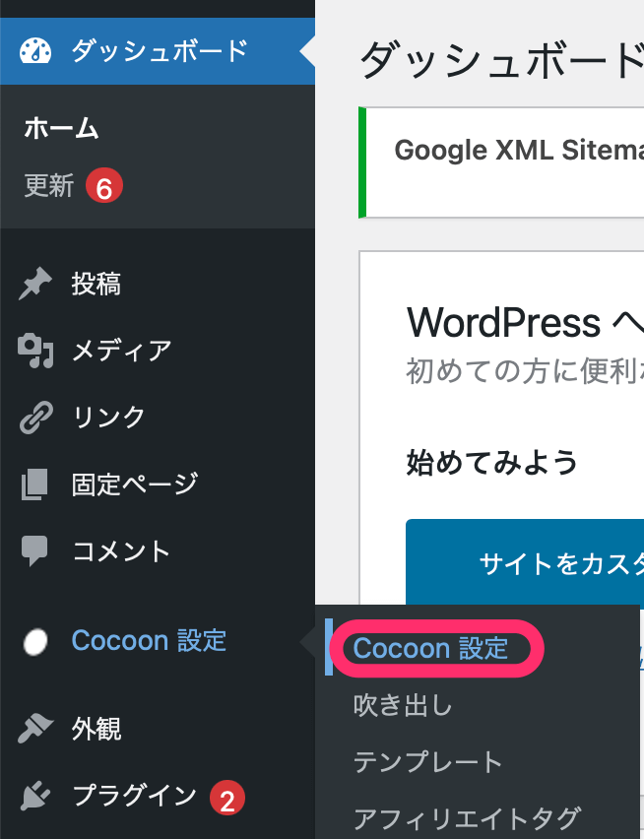Click the white Cocoon egg icon
This screenshot has height=839, width=644.
click(x=35, y=641)
